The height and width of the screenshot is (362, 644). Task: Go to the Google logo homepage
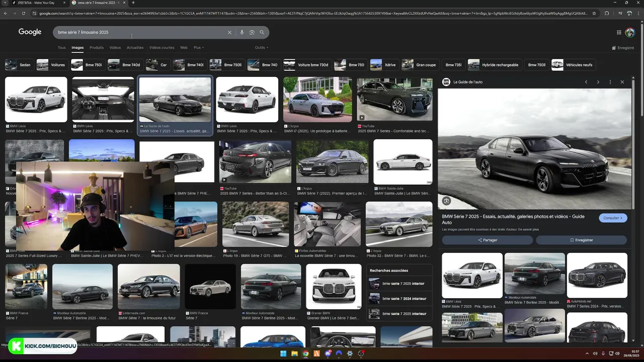pyautogui.click(x=30, y=32)
